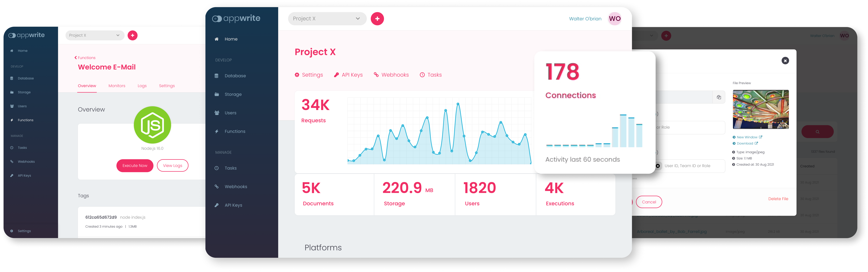Open the Webhooks link under Project X
The image size is (868, 272).
click(391, 75)
